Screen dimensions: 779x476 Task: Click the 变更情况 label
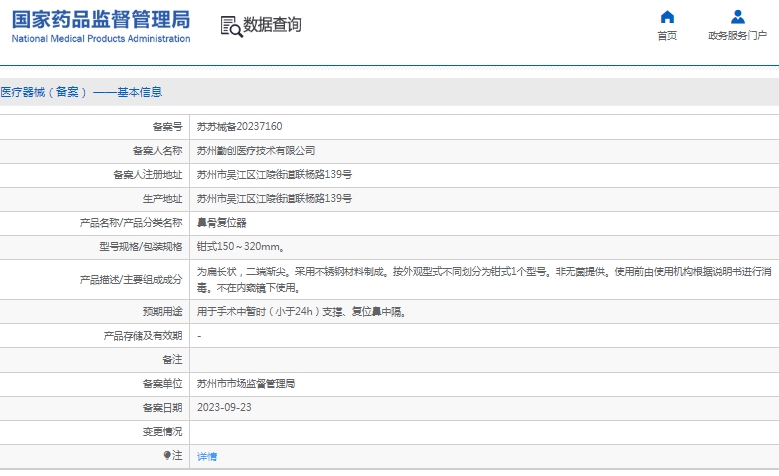tap(162, 432)
